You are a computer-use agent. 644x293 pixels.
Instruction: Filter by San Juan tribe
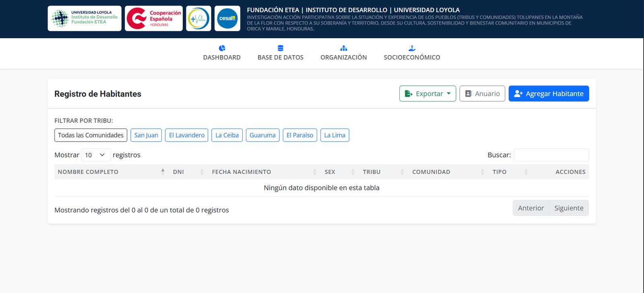tap(146, 135)
